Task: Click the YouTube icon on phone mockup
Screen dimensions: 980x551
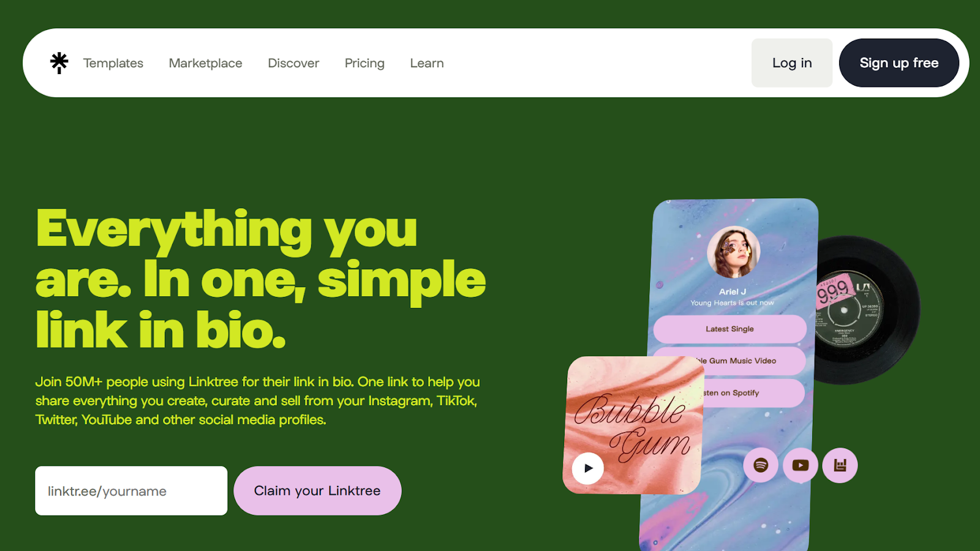Action: tap(800, 465)
